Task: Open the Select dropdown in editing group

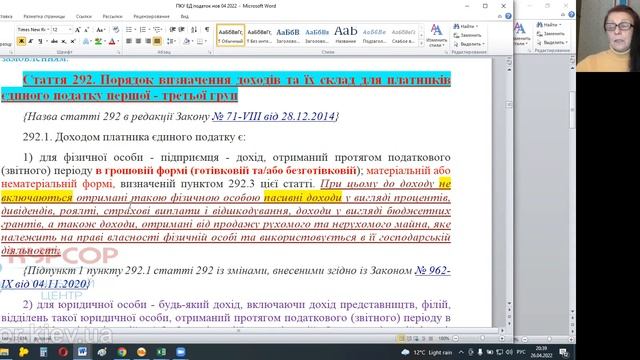Action: (469, 44)
